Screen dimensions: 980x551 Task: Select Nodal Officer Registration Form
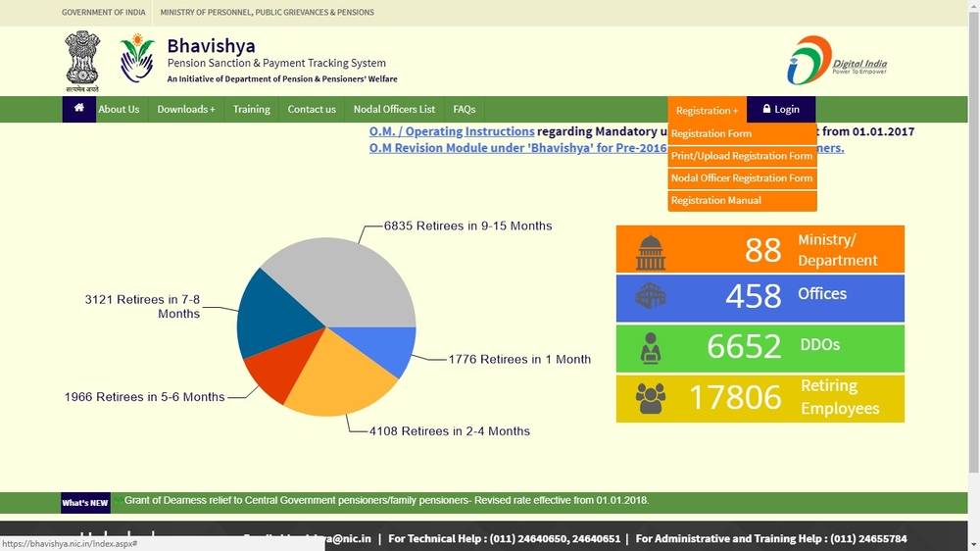(742, 178)
